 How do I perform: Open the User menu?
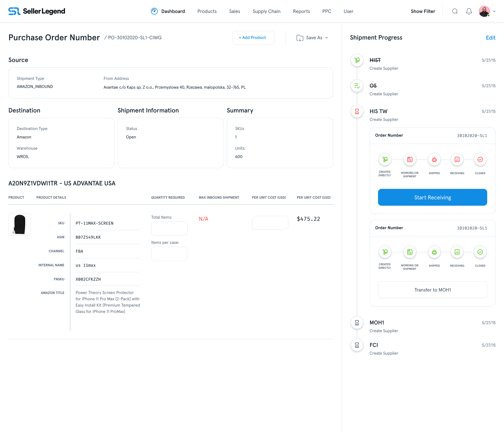348,11
